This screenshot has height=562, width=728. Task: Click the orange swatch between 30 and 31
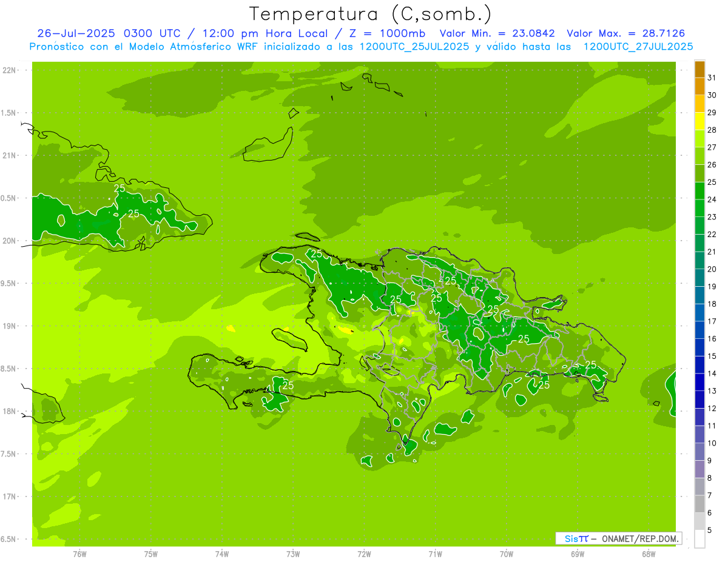tap(699, 87)
